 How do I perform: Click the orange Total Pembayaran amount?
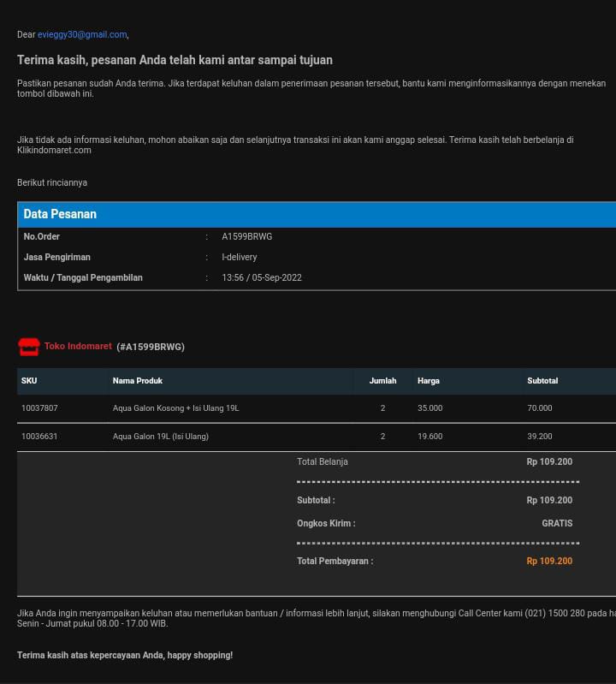pos(549,562)
